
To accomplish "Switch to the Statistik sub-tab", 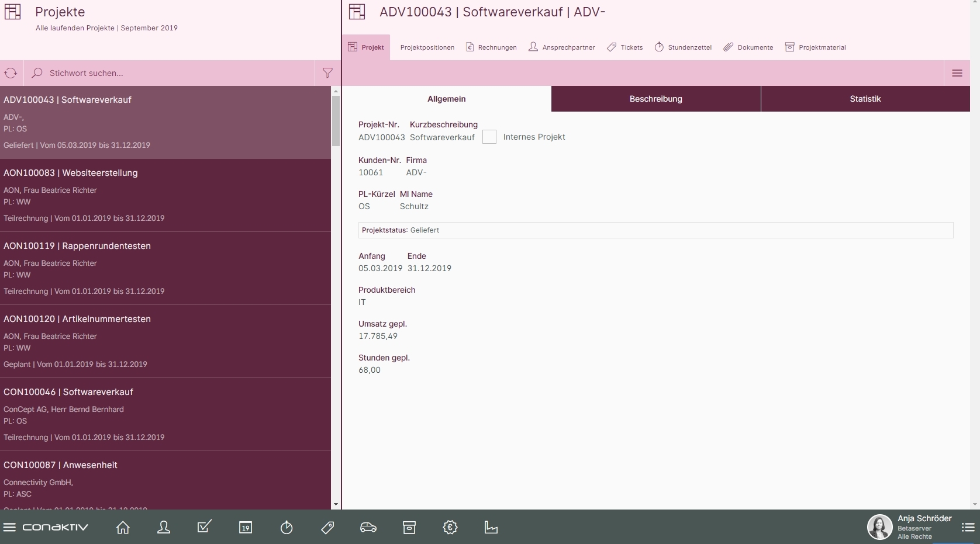I will pos(865,99).
